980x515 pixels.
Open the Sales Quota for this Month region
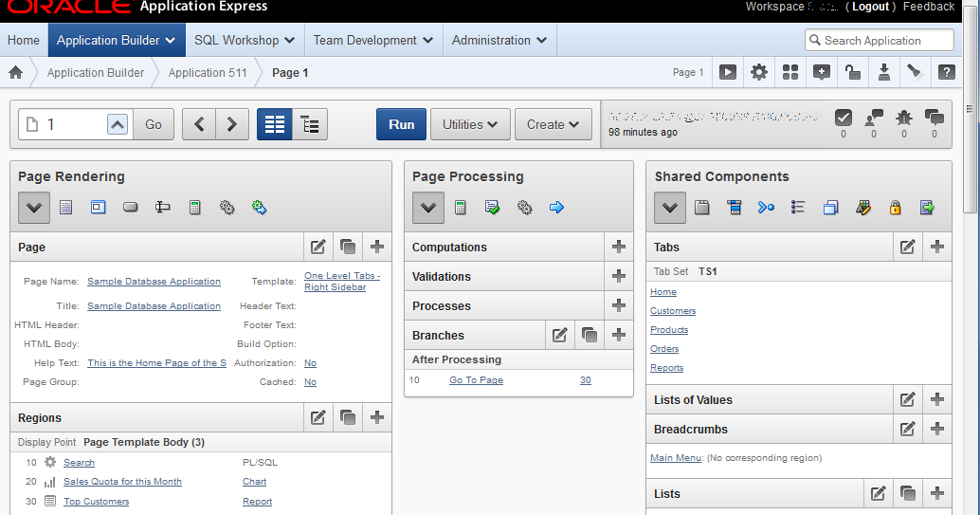(122, 481)
